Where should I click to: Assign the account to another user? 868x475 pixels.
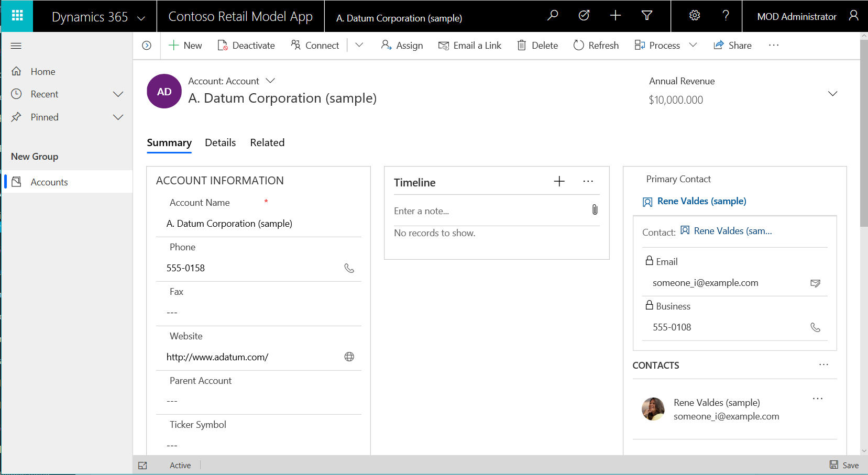(x=402, y=46)
